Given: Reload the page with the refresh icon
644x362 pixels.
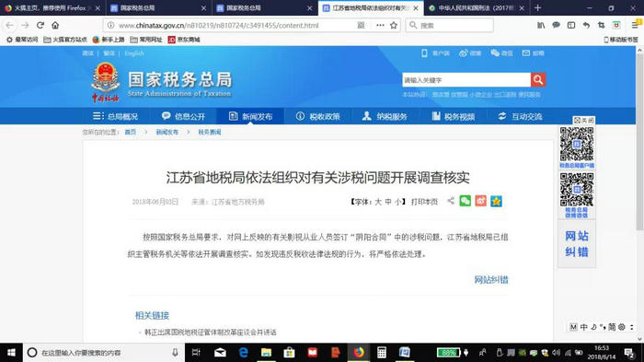Looking at the screenshot, I should point(40,25).
